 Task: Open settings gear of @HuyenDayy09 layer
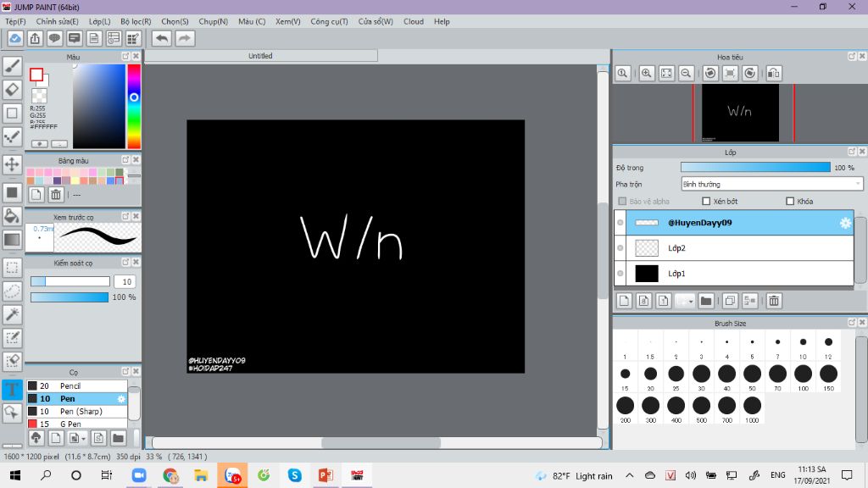click(x=845, y=223)
